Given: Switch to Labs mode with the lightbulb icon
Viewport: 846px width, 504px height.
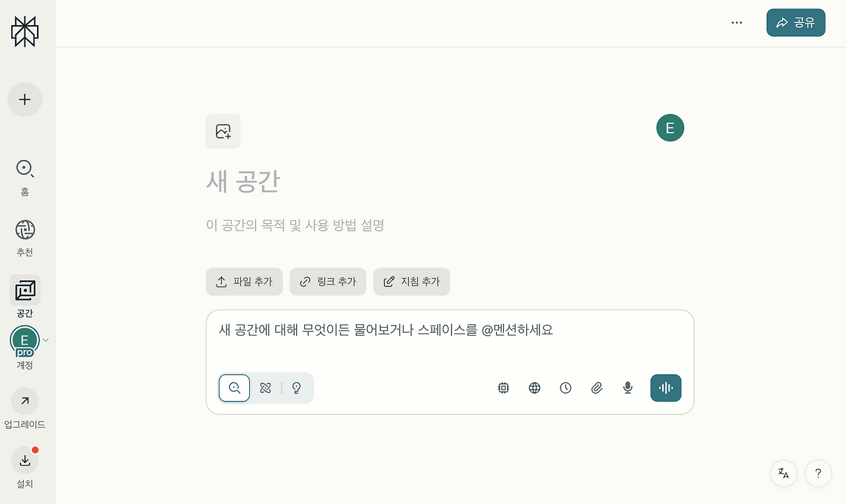Looking at the screenshot, I should (x=296, y=388).
